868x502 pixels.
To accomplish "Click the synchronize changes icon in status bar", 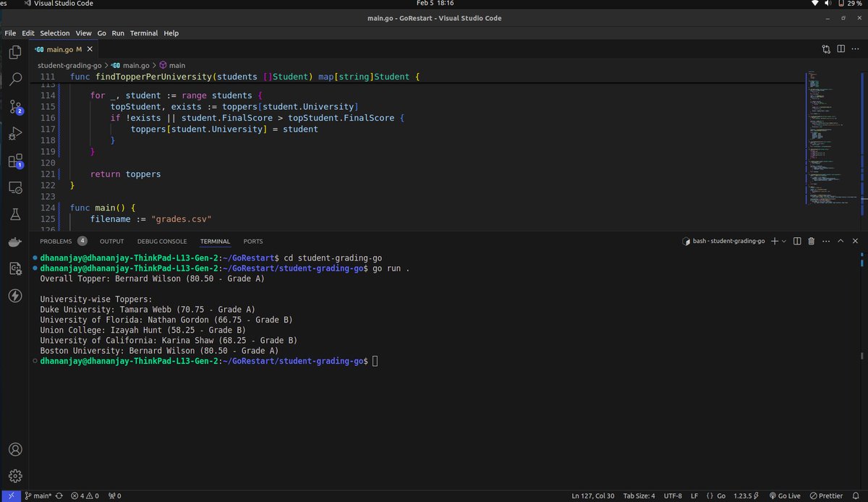I will pos(59,496).
